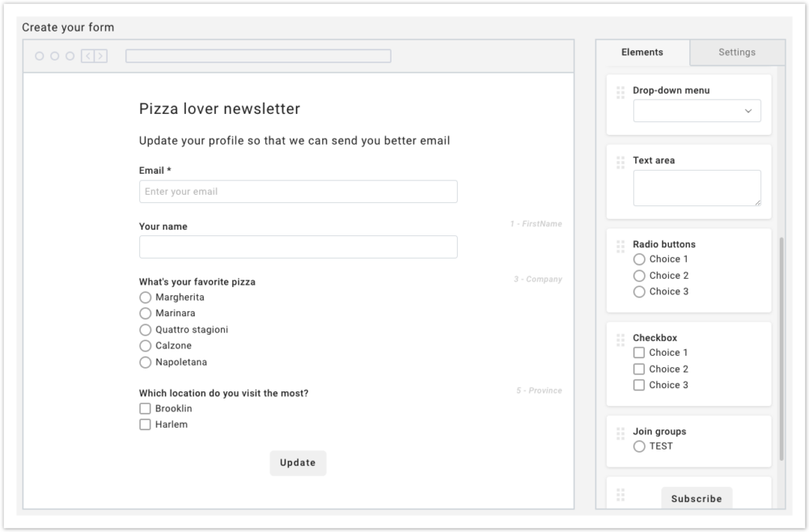Viewport: 809px width, 532px height.
Task: Grab the Text area drag handle
Action: tap(621, 163)
